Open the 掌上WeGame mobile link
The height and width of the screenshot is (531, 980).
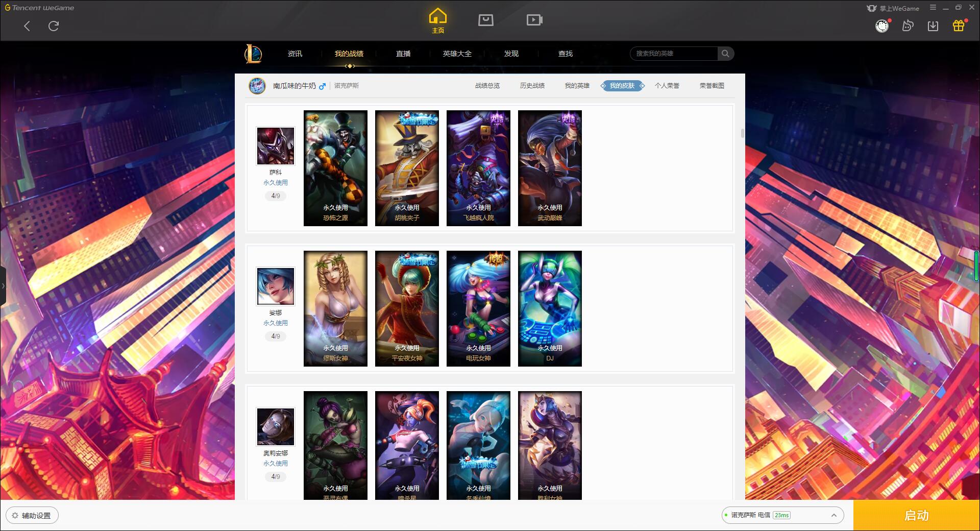pos(893,8)
